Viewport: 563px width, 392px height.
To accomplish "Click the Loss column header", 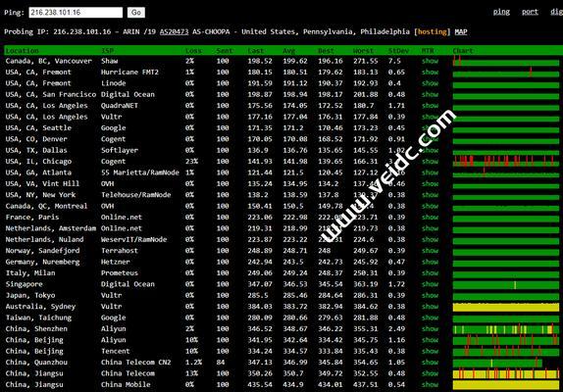I will coord(193,51).
